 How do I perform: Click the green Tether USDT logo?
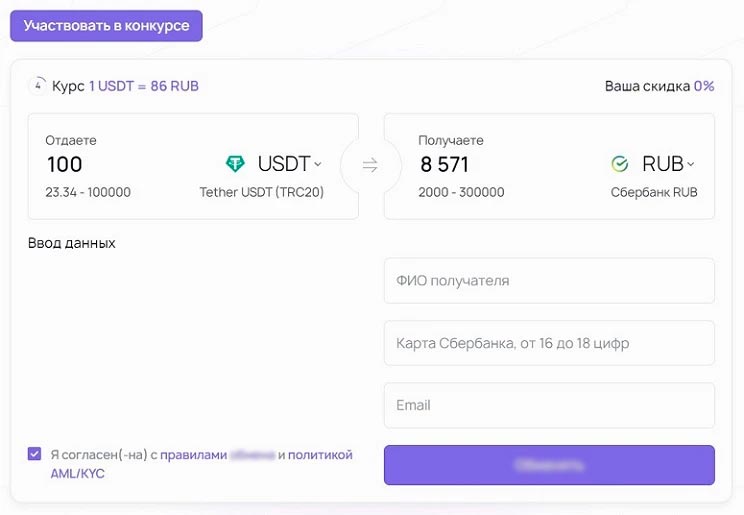tap(235, 164)
